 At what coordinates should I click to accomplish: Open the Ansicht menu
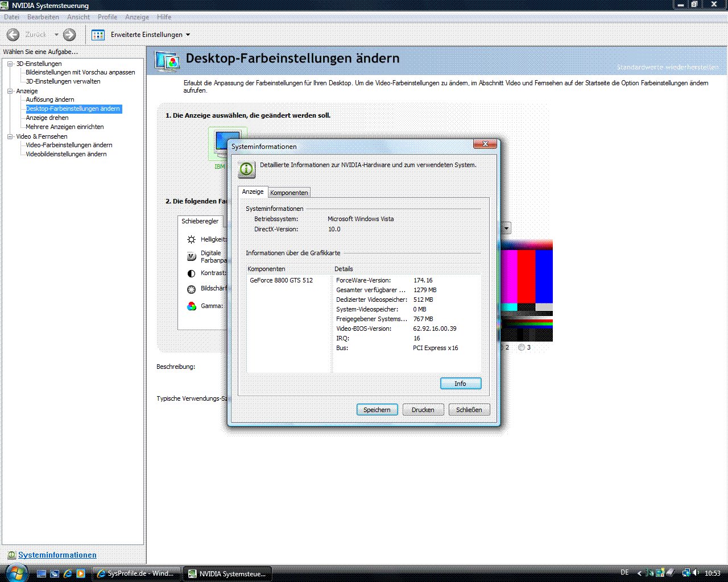click(x=78, y=17)
